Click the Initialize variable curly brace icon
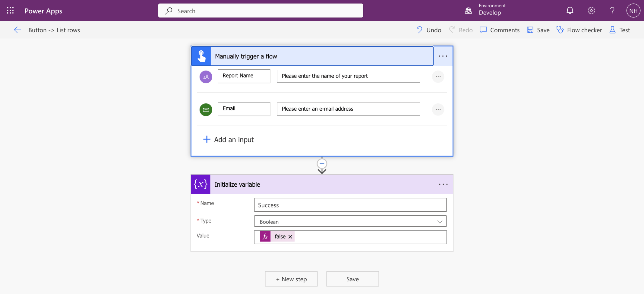Image resolution: width=644 pixels, height=294 pixels. coord(200,184)
